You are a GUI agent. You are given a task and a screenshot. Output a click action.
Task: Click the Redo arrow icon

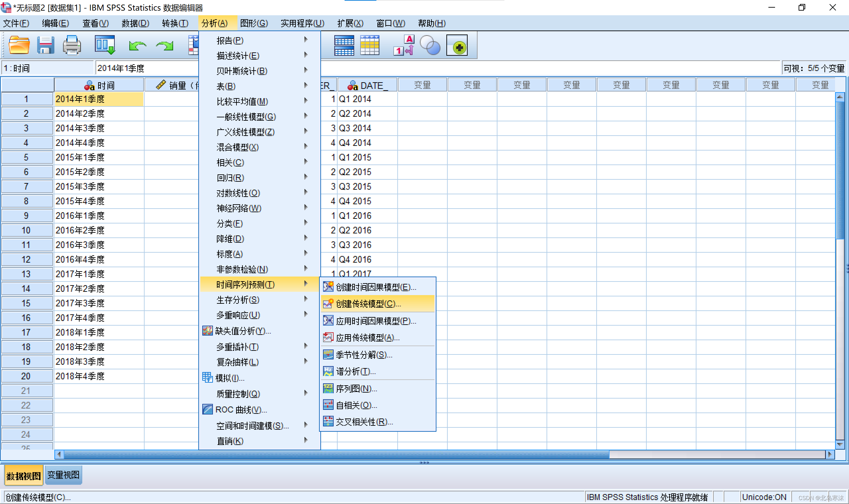tap(165, 46)
